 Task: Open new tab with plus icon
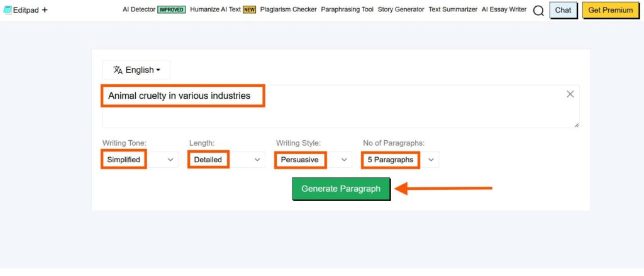pos(45,10)
